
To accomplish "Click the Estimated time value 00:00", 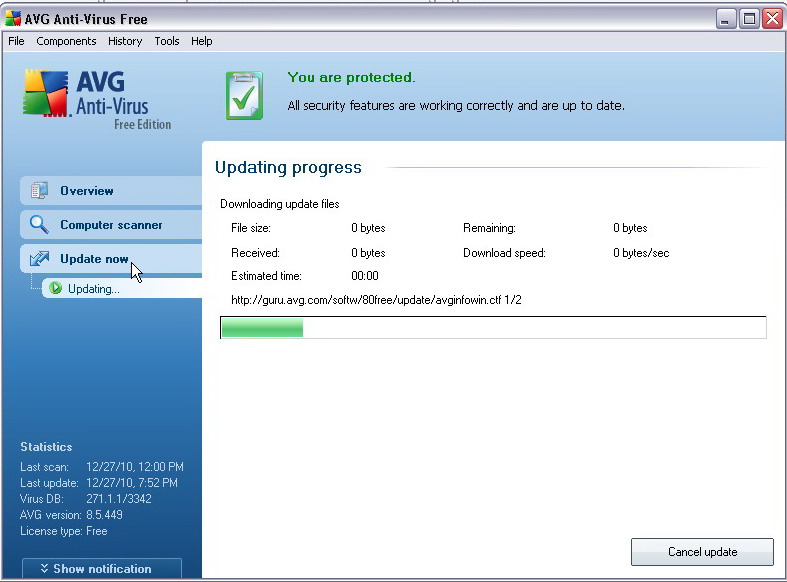I will (x=365, y=276).
